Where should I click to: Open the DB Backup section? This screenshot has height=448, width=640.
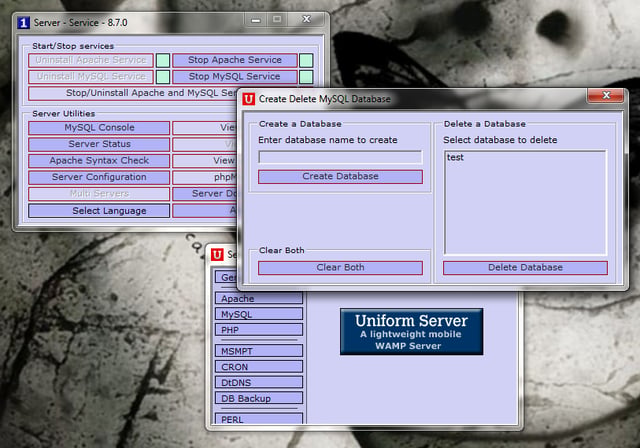pyautogui.click(x=259, y=398)
